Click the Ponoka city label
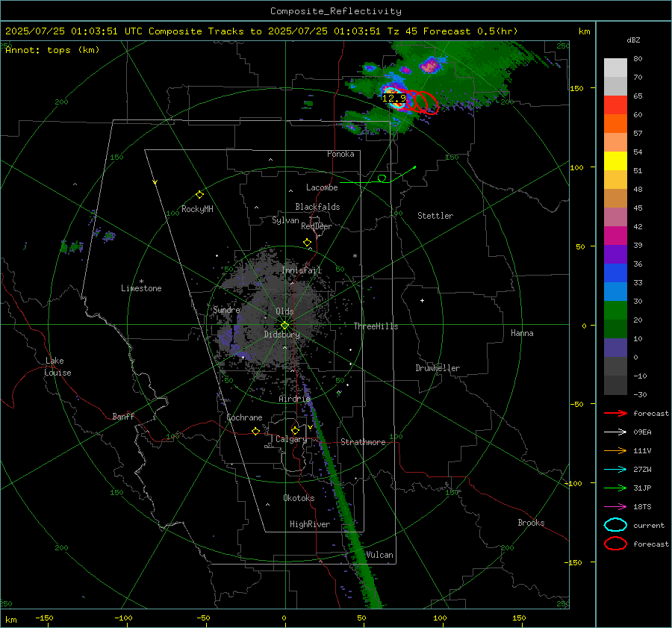The image size is (672, 628). 340,154
